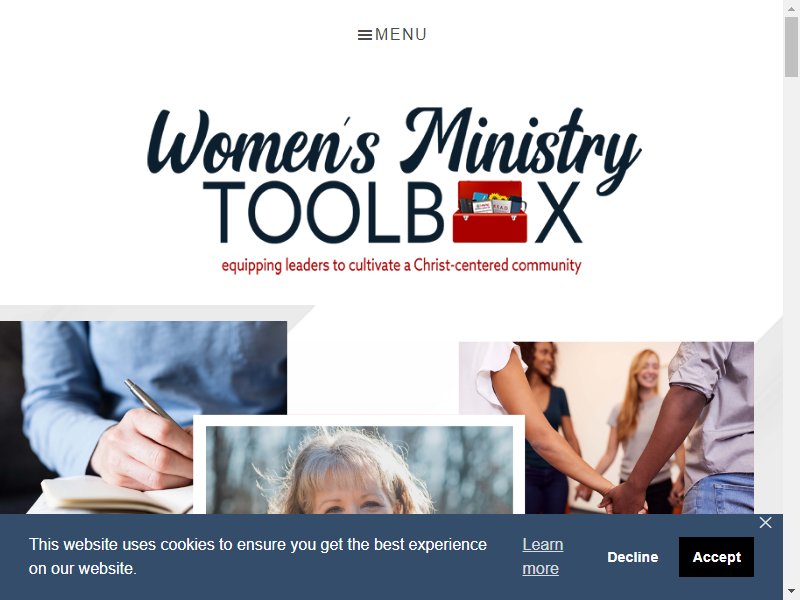800x600 pixels.
Task: Click the TOOLB letters in logo
Action: [323, 212]
